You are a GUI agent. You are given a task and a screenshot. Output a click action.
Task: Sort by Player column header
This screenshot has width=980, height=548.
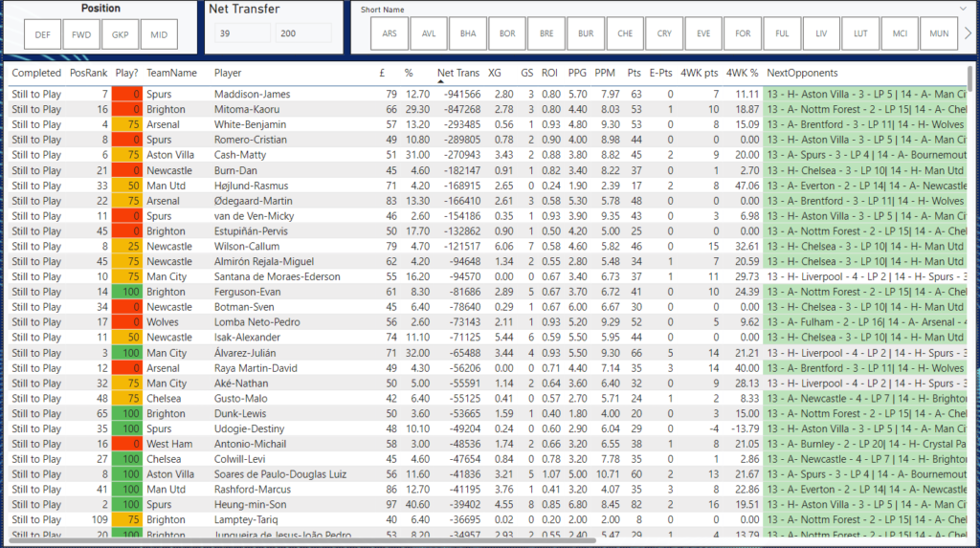pos(228,73)
